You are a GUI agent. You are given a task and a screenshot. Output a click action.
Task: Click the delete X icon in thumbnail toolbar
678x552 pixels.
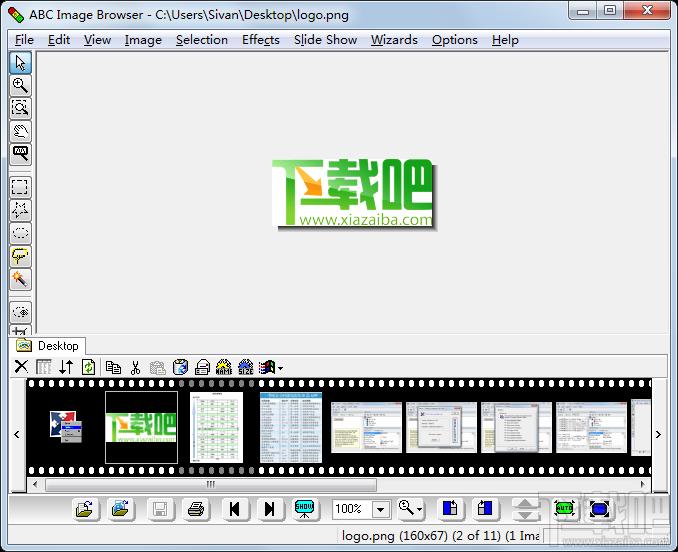(x=21, y=367)
